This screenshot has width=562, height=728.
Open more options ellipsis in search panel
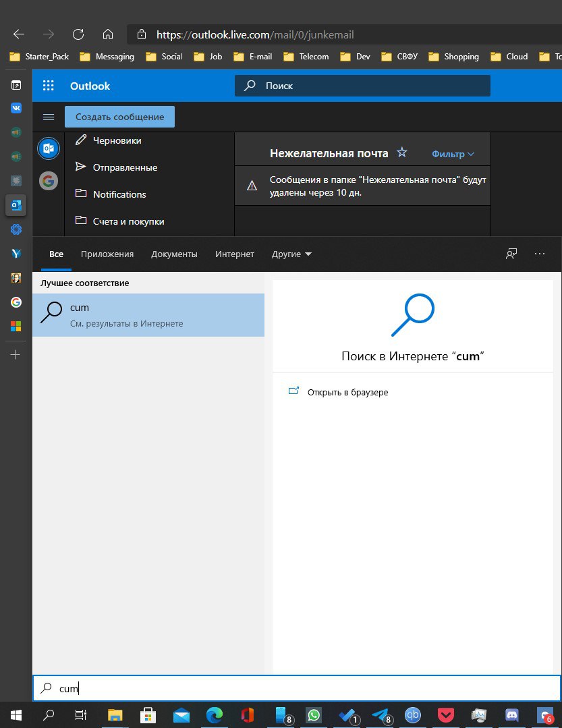point(540,254)
